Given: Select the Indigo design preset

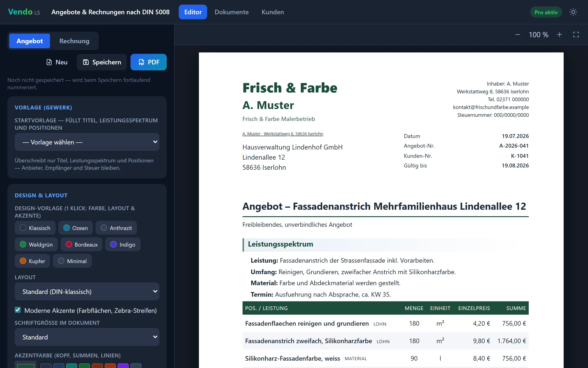Looking at the screenshot, I should pyautogui.click(x=123, y=244).
